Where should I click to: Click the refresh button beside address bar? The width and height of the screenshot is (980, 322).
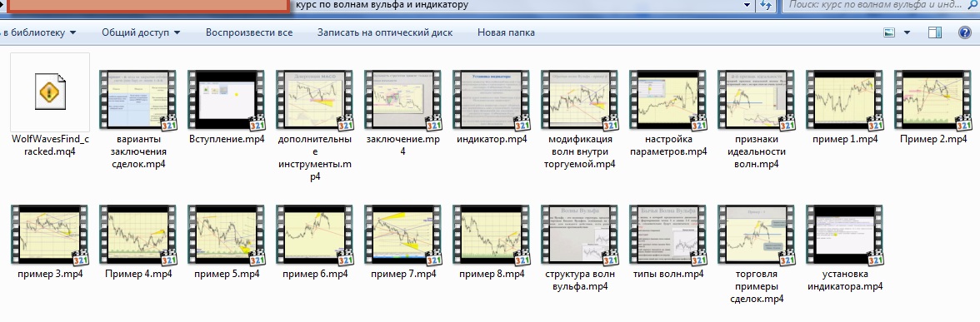765,6
